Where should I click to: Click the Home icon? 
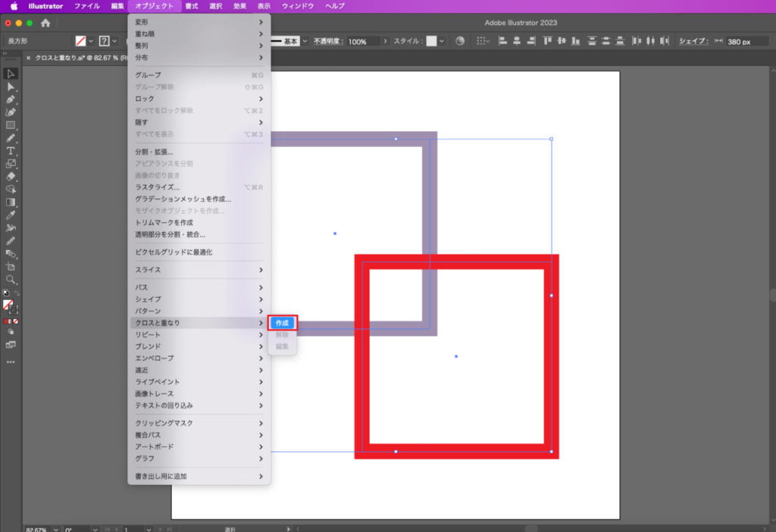click(45, 23)
